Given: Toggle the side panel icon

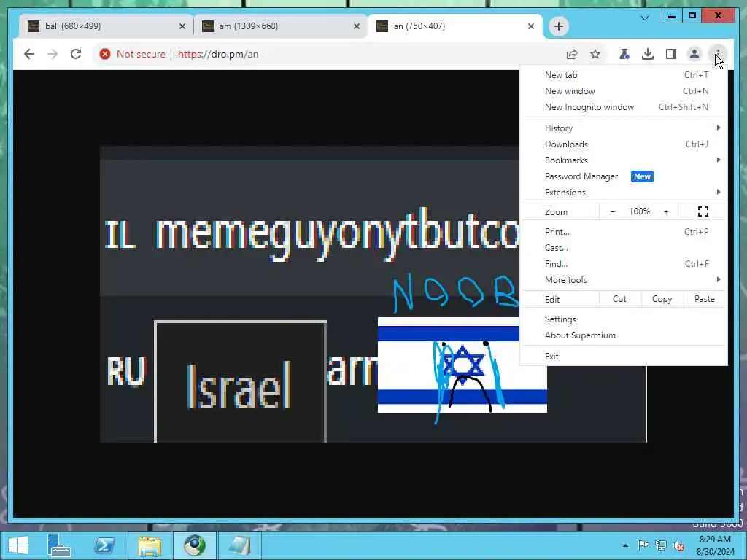Looking at the screenshot, I should pyautogui.click(x=671, y=54).
